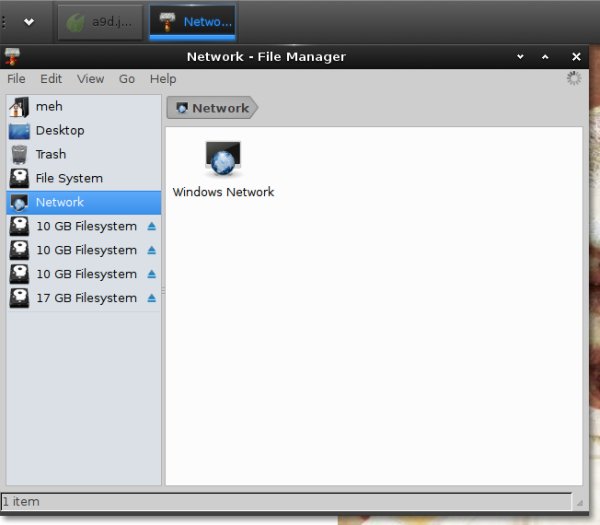
Task: Eject the 17 GB Filesystem
Action: [x=152, y=298]
